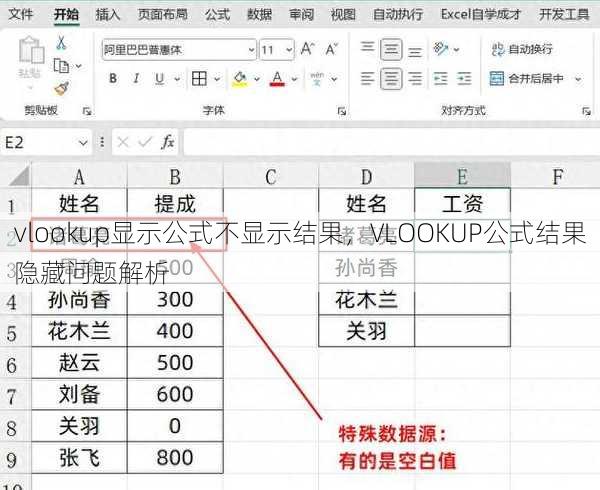Expand alignment 对齐方式 dialog launcher
The height and width of the screenshot is (490, 600).
tap(586, 111)
